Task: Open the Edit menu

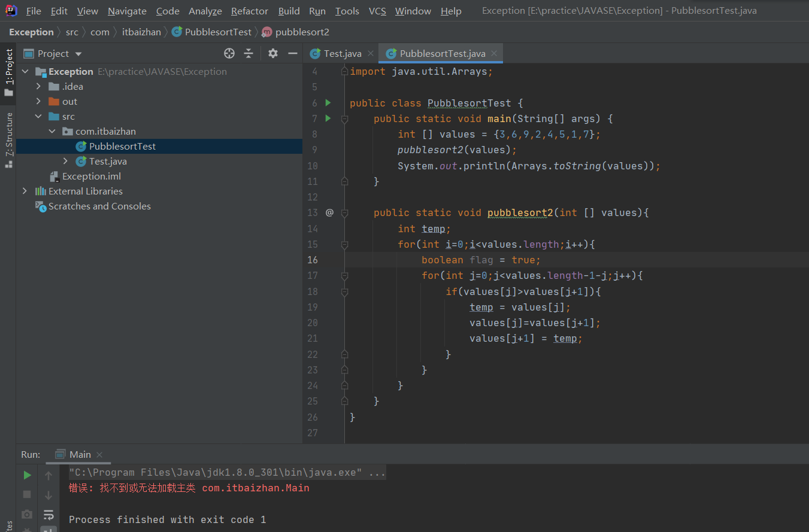Action: click(59, 11)
